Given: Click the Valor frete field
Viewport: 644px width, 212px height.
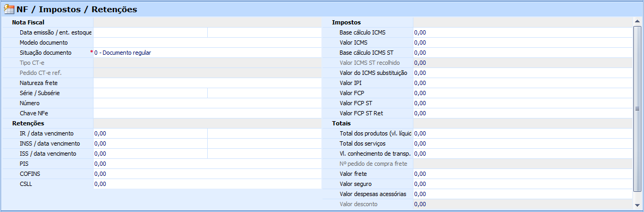Looking at the screenshot, I should pyautogui.click(x=523, y=174).
